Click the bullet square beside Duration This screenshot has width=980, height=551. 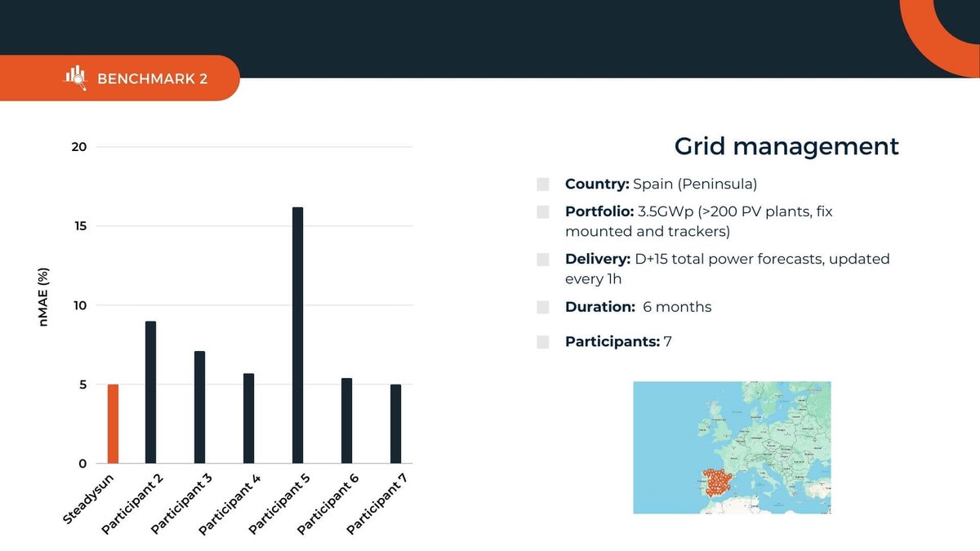(543, 308)
